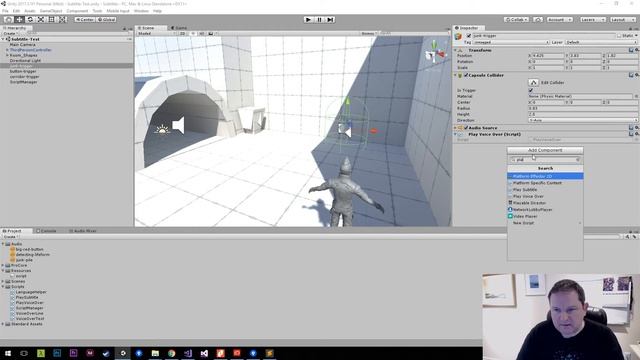Open the Cloud services button
The height and width of the screenshot is (360, 640).
coord(538,20)
